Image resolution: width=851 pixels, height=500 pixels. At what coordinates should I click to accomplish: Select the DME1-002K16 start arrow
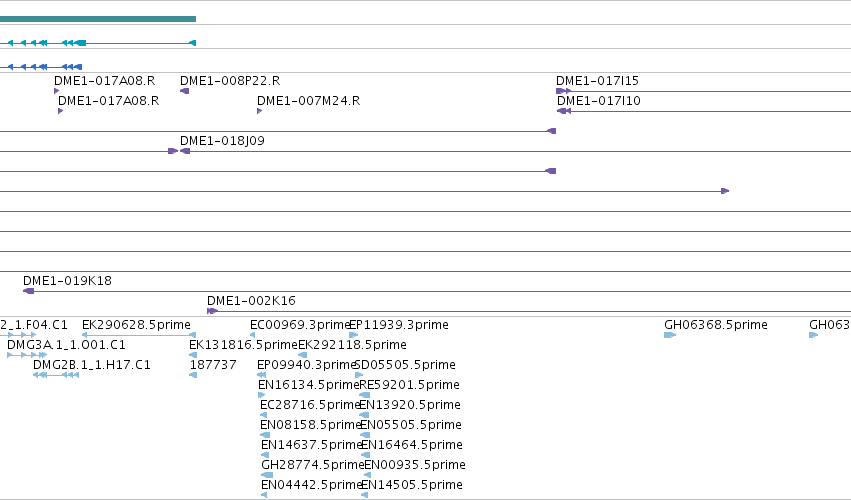pos(212,312)
